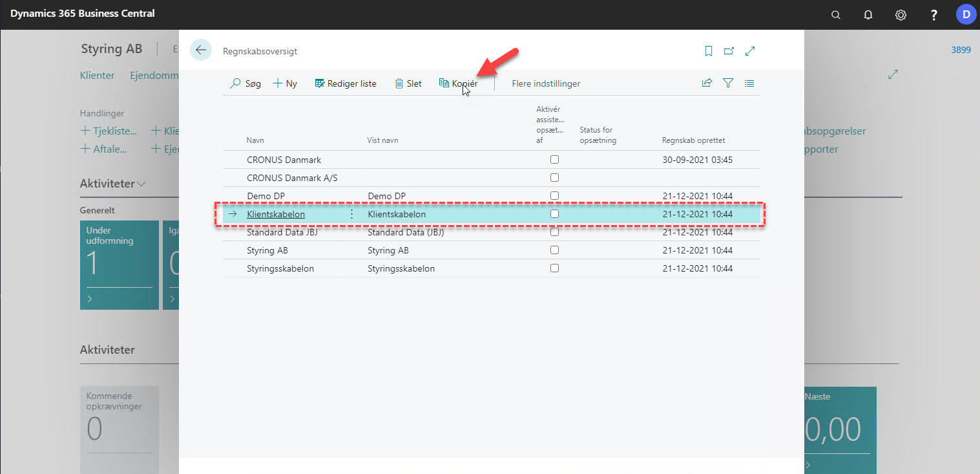Image resolution: width=980 pixels, height=474 pixels.
Task: Click the share icon in list toolbar
Action: pos(707,83)
